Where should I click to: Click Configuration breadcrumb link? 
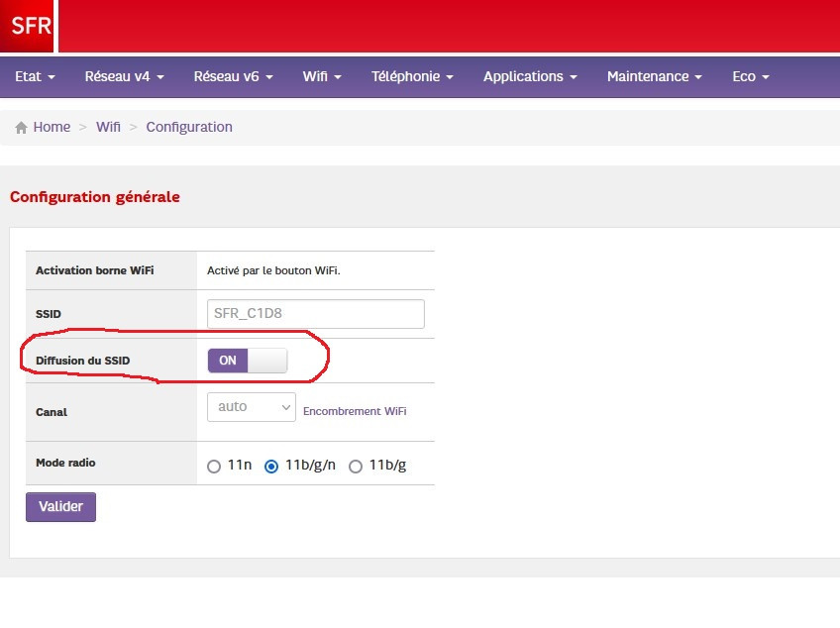click(189, 127)
